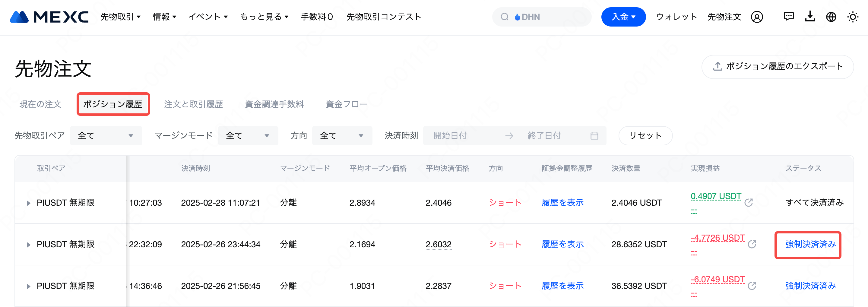Switch to 注文と取引履歴 tab

coord(193,104)
